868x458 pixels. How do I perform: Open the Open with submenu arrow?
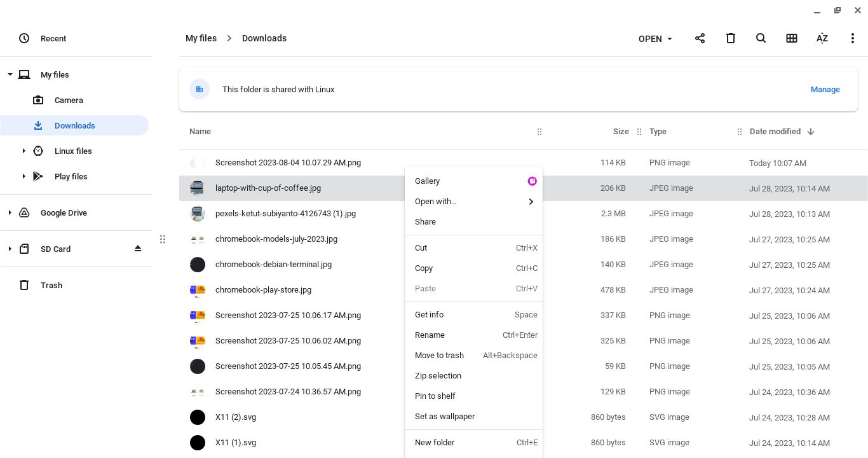coord(531,202)
